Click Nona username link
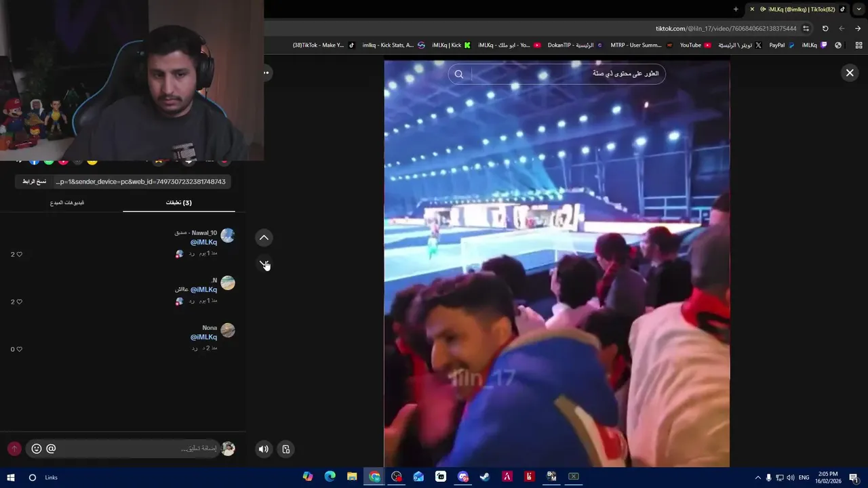 pos(210,327)
